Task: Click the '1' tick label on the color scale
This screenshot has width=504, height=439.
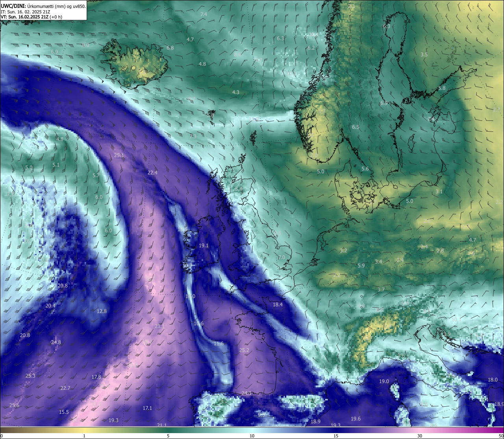Action: coord(84,436)
